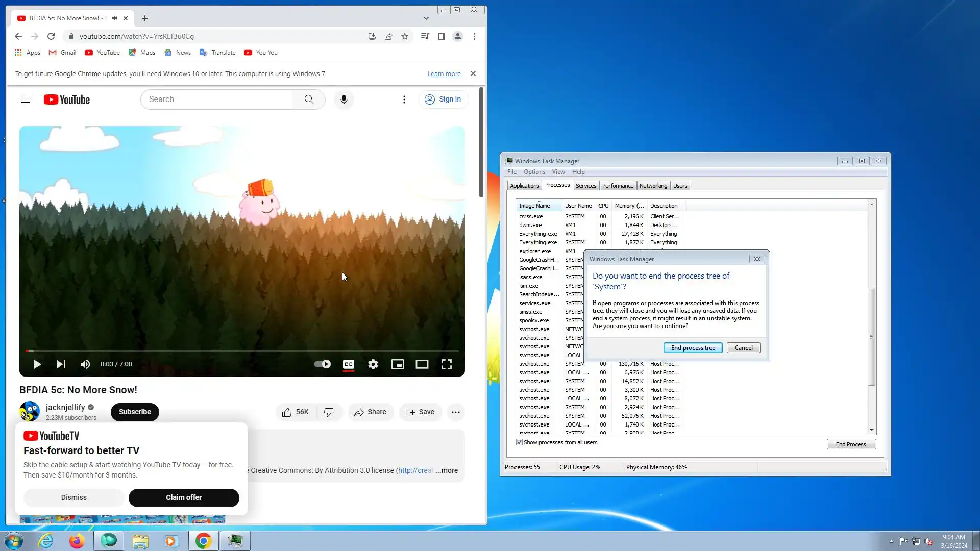The image size is (980, 551).
Task: Open the miniplayer icon
Action: pyautogui.click(x=398, y=364)
